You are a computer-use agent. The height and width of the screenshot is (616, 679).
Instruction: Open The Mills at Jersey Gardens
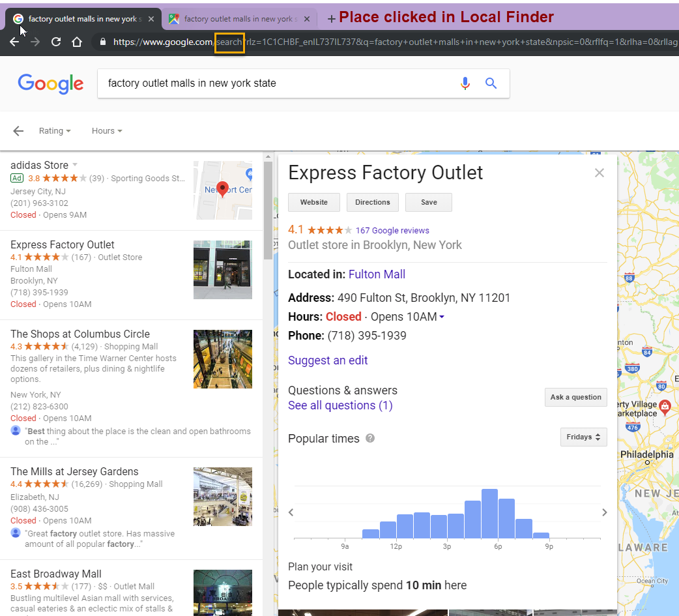[x=74, y=471]
